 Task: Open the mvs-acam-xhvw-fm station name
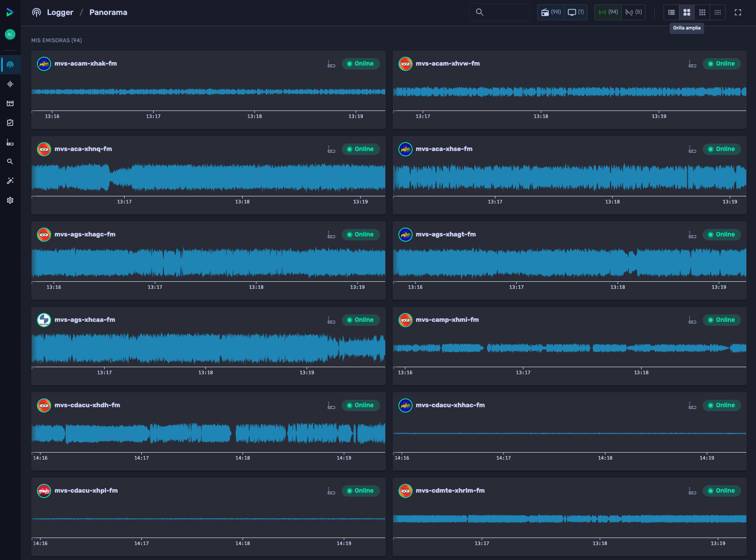[x=448, y=63]
